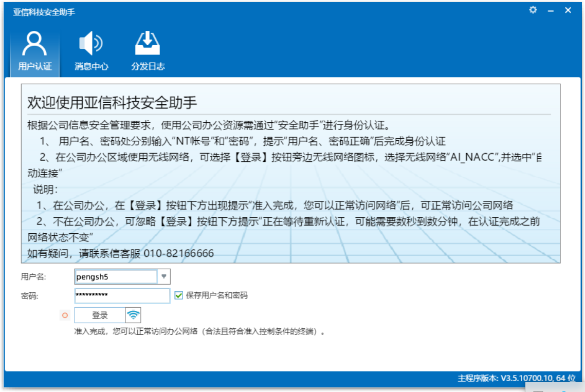Open settings via the gear icon
This screenshot has width=585, height=392.
coord(533,10)
